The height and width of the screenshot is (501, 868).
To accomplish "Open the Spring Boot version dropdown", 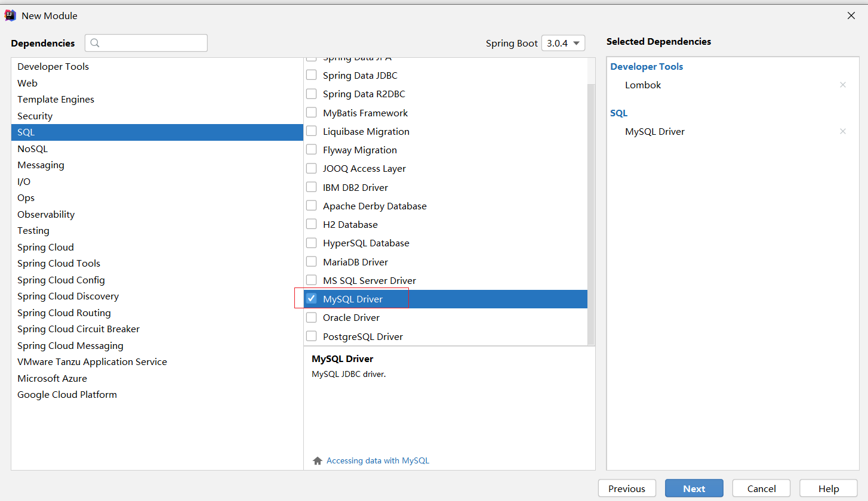I will tap(563, 43).
